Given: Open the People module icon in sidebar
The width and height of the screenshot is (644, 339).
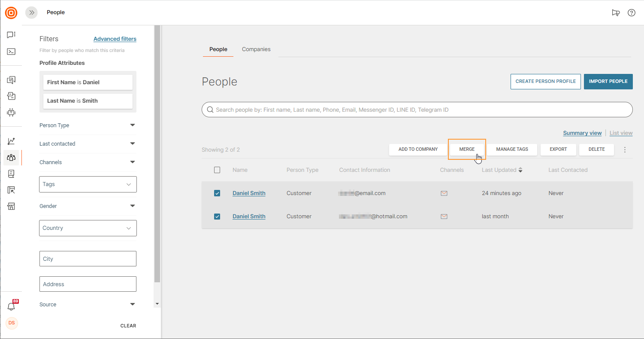Looking at the screenshot, I should [x=11, y=157].
